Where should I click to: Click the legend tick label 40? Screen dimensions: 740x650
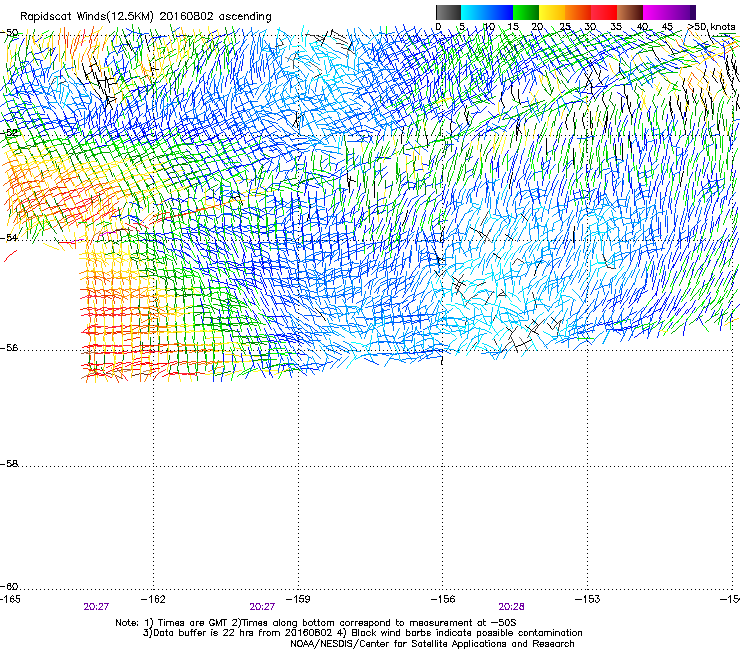(643, 27)
